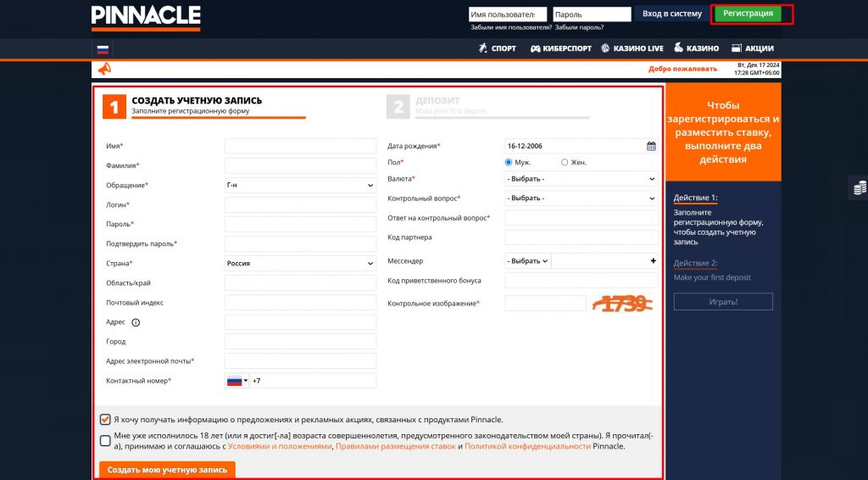Click the Контактный номер field with +7
Viewport: 868px width, 480px height.
pos(313,381)
